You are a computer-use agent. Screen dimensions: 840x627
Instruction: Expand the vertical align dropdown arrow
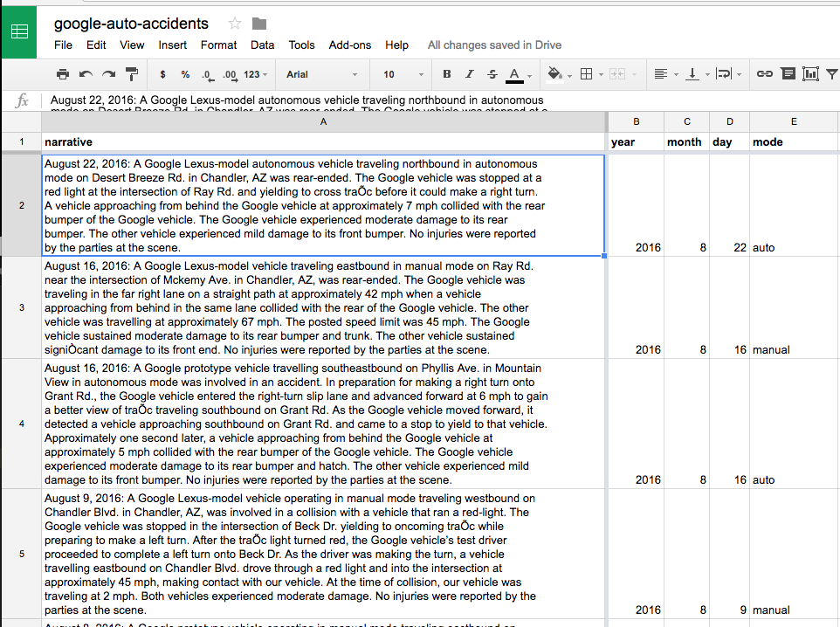[x=707, y=75]
